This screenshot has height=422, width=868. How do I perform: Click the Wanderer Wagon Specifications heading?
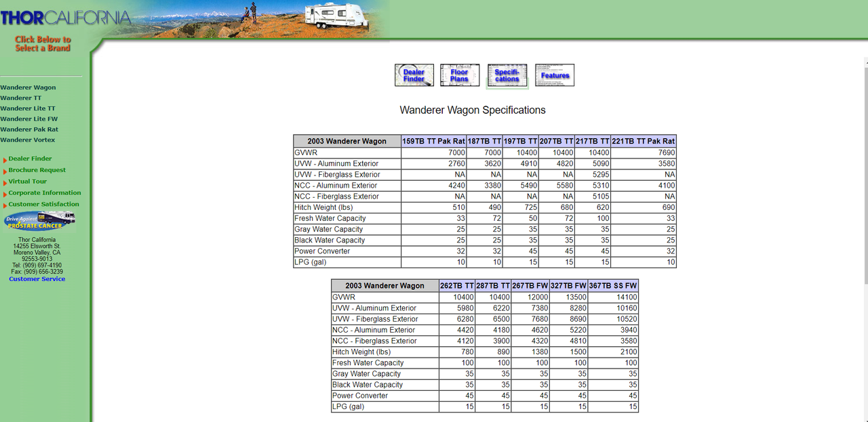click(473, 110)
